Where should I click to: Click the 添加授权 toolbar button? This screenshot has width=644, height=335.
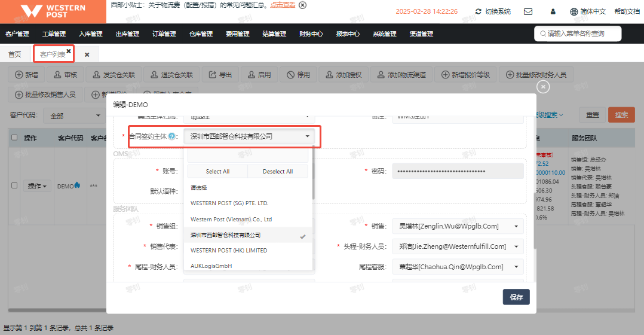(x=344, y=75)
